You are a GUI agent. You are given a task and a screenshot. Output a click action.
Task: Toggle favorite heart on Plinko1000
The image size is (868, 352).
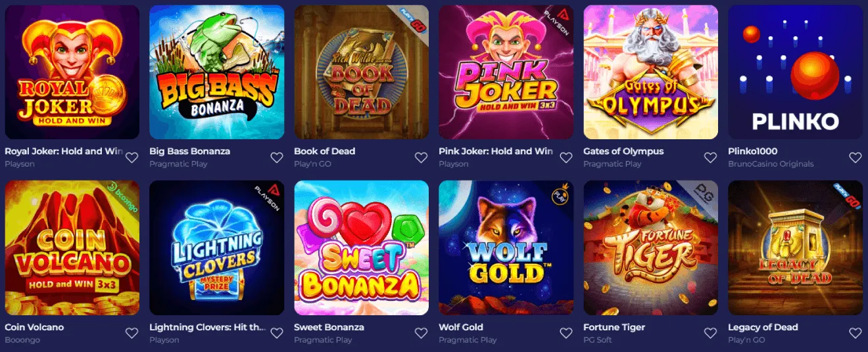(855, 158)
